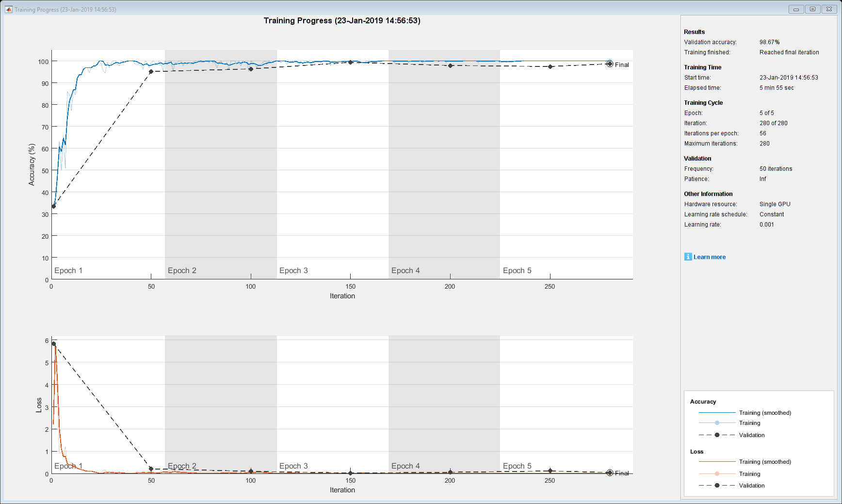Click the plot title above the accuracy chart
This screenshot has width=842, height=504.
pyautogui.click(x=342, y=20)
